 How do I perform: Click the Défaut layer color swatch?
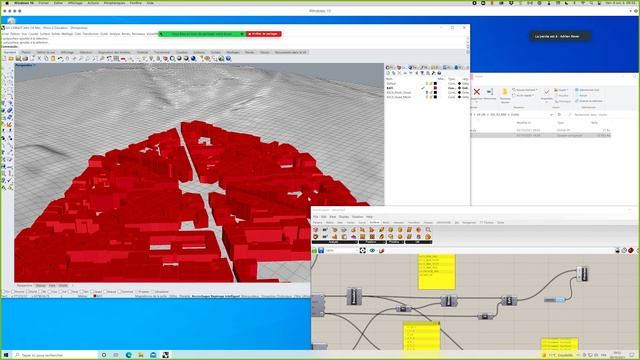(x=435, y=83)
